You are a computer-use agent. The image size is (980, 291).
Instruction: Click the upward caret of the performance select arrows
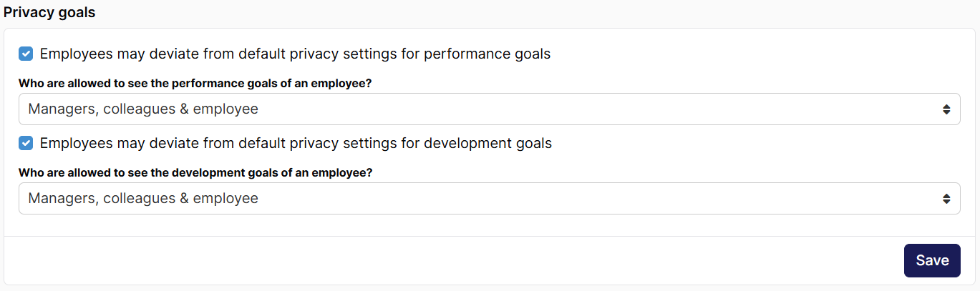point(946,106)
